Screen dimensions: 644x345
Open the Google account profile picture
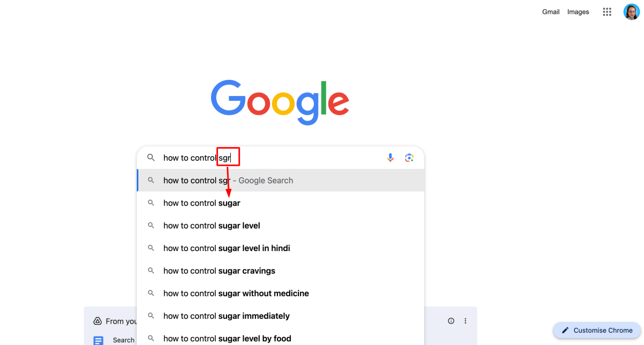pos(631,12)
